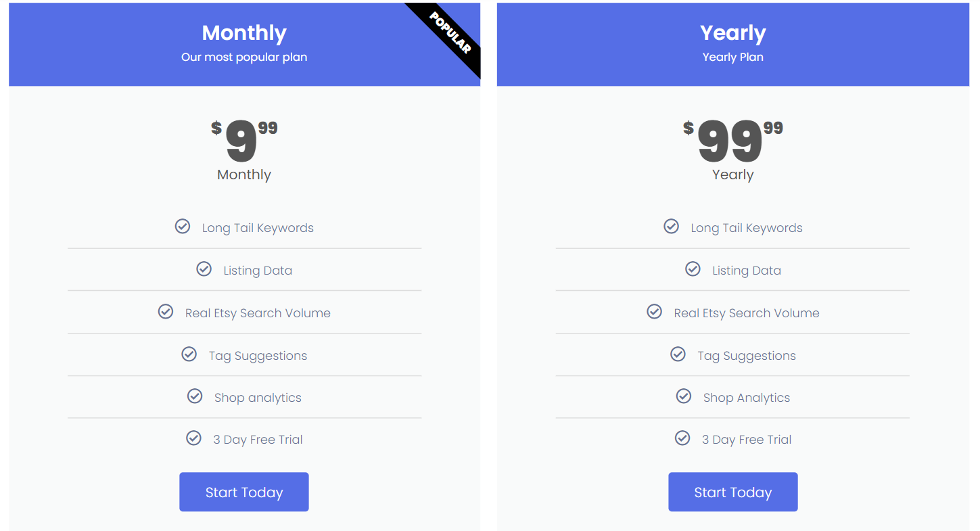
Task: Click the check icon beside Monthly Listing Data
Action: point(204,269)
